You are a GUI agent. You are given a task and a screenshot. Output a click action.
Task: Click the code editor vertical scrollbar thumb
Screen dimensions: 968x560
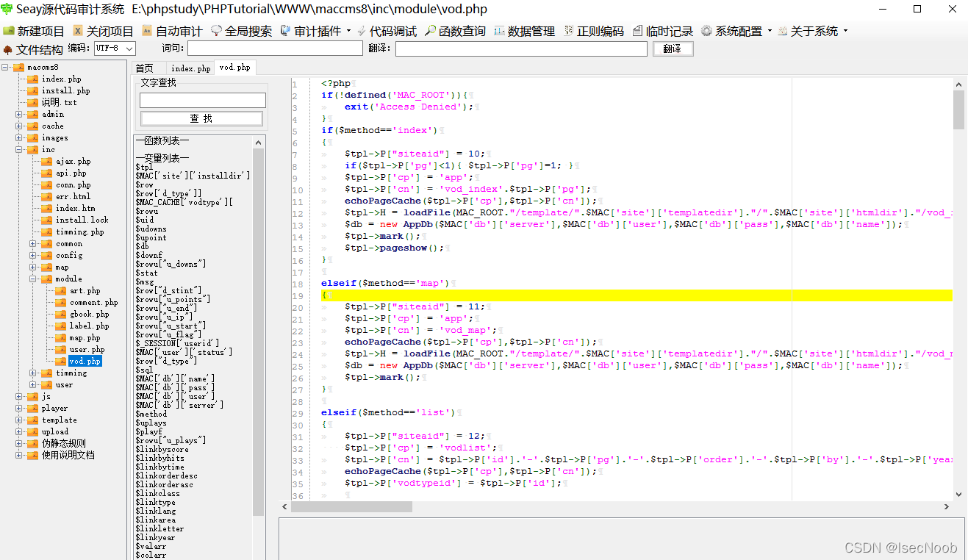[958, 110]
